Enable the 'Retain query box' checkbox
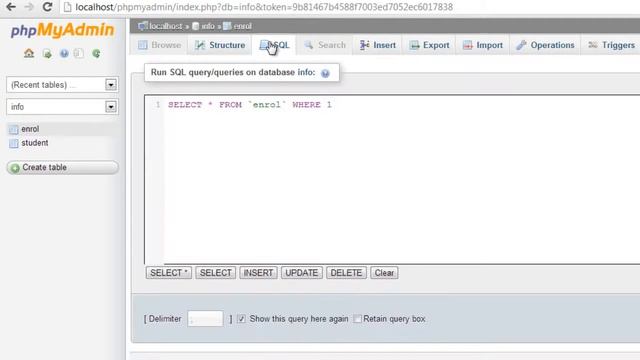The image size is (640, 360). (x=358, y=319)
